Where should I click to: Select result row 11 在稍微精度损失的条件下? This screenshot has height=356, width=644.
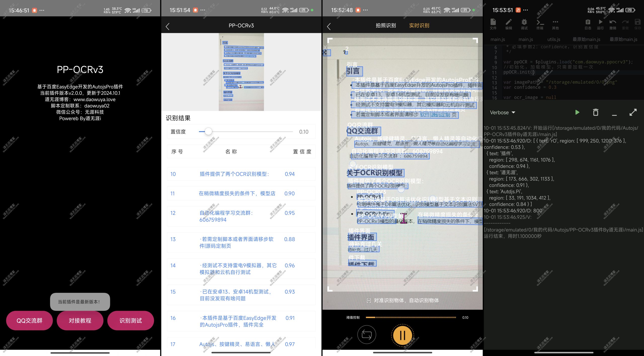coord(241,193)
